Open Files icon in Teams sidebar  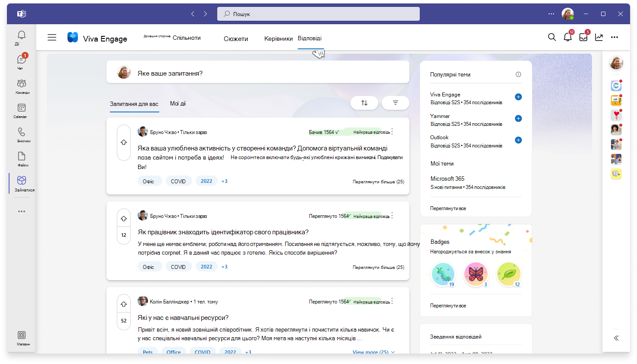click(21, 156)
